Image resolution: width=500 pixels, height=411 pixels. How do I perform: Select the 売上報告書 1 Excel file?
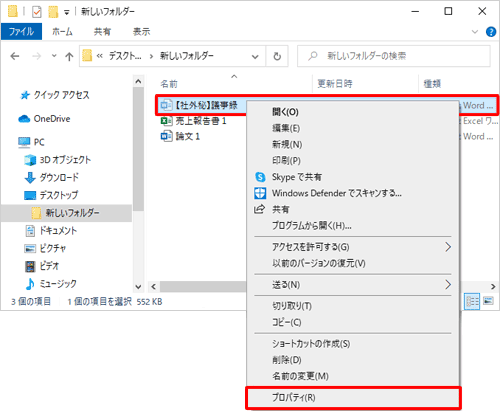(193, 121)
